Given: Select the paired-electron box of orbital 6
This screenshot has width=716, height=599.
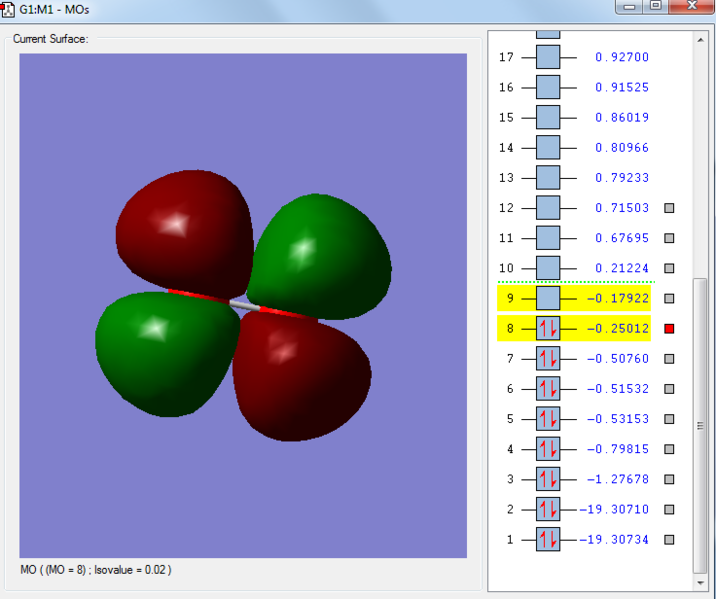Looking at the screenshot, I should [x=548, y=389].
